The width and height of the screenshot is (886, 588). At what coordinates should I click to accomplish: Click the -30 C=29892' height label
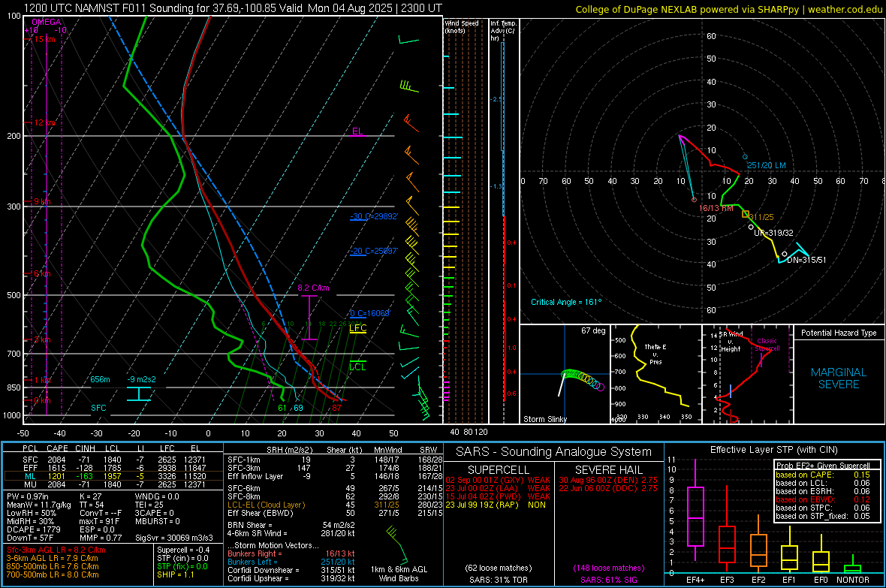[374, 216]
